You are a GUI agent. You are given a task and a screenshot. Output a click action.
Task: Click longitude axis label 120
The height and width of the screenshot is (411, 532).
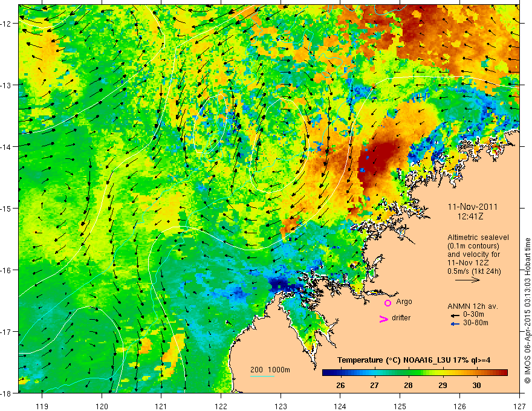(102, 407)
